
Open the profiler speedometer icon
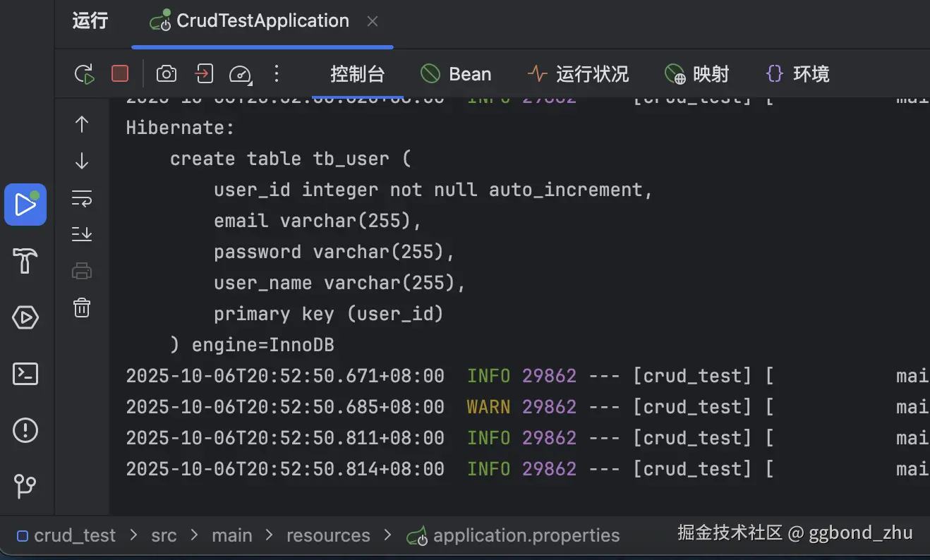pyautogui.click(x=240, y=74)
